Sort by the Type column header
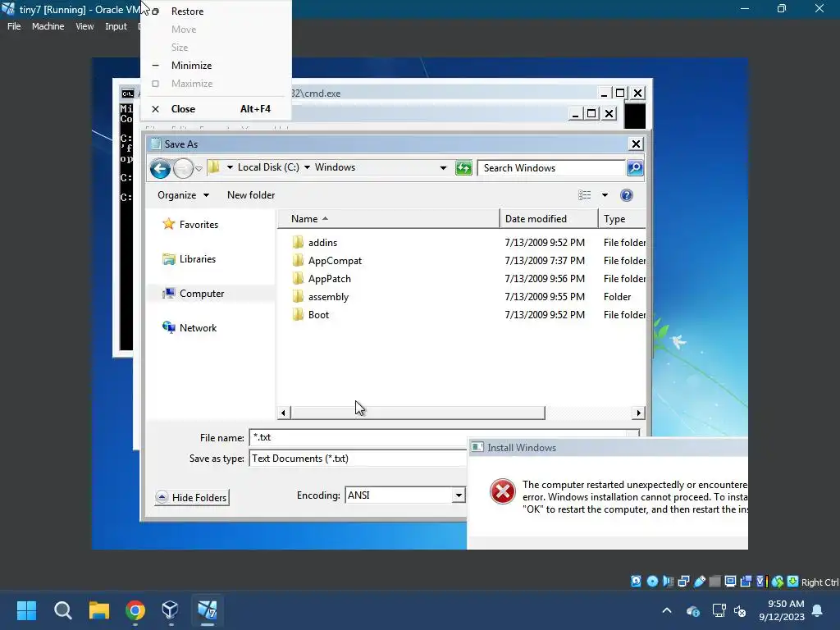The height and width of the screenshot is (630, 840). coord(622,218)
